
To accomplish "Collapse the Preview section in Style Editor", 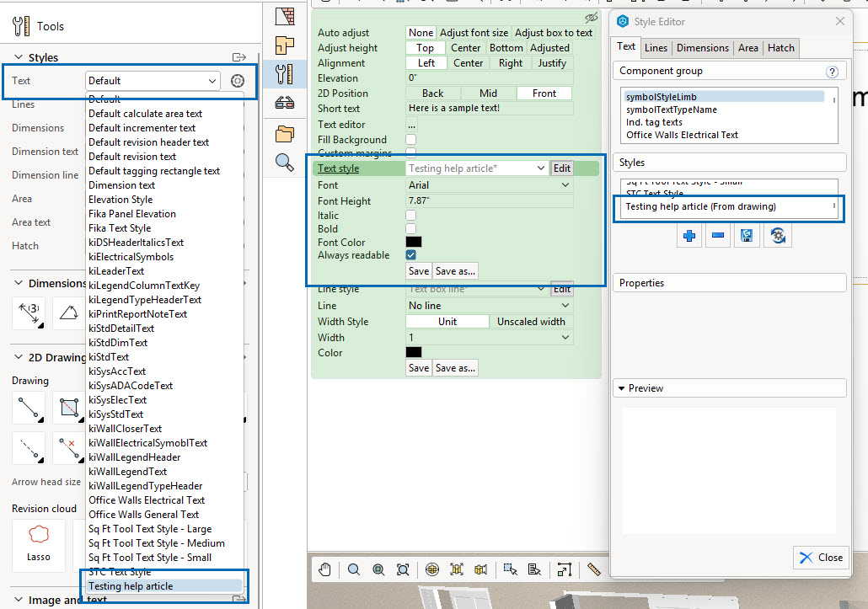I will 622,388.
